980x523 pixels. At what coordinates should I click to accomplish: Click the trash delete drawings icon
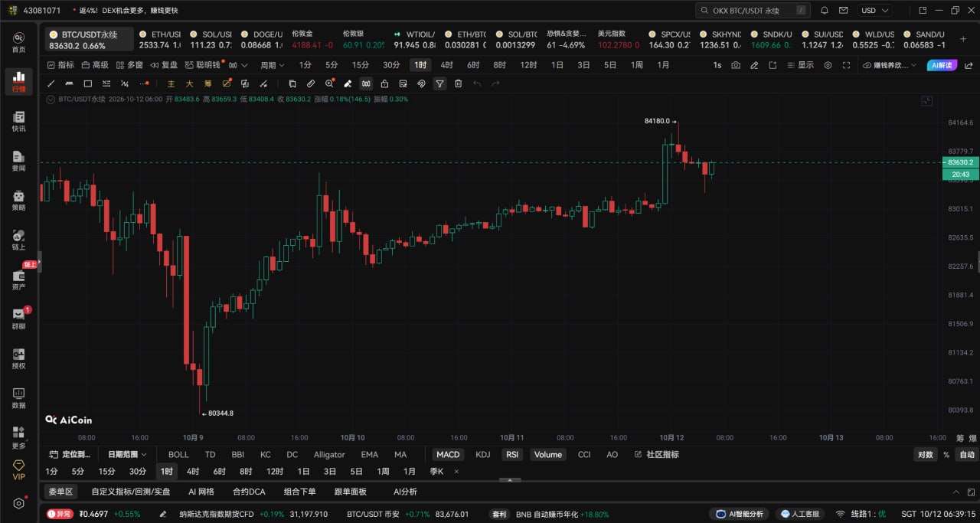click(x=458, y=83)
